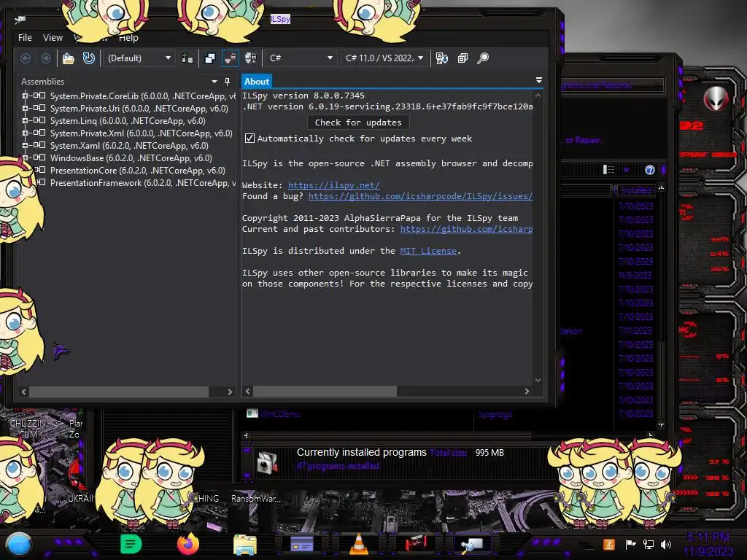The image size is (747, 560).
Task: Open the Assemblies panel options dropdown arrow
Action: point(214,82)
